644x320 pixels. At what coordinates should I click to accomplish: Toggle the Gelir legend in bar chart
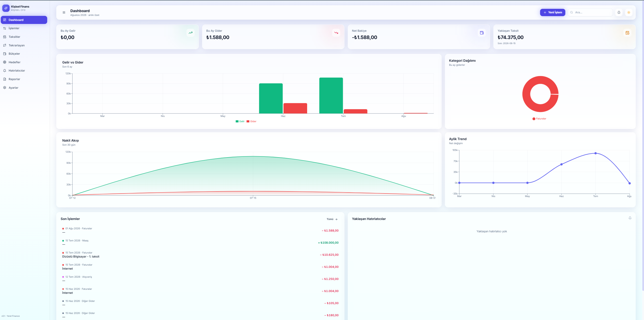(240, 121)
